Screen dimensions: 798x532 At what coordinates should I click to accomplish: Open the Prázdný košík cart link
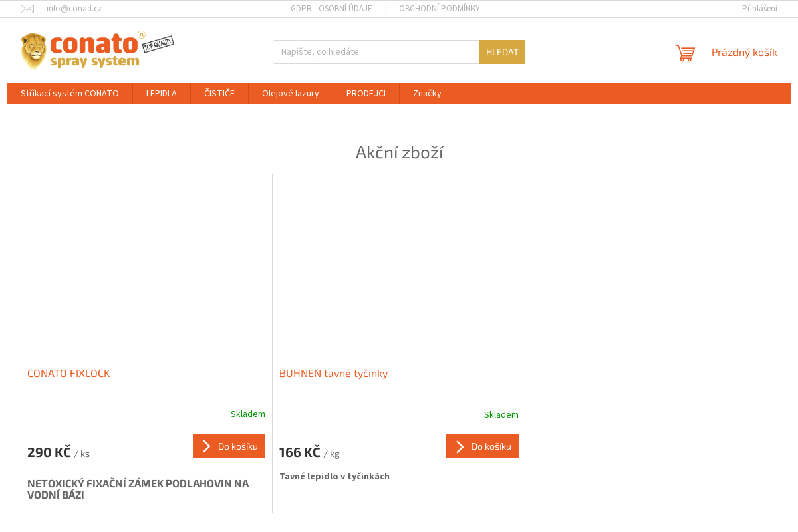point(743,53)
